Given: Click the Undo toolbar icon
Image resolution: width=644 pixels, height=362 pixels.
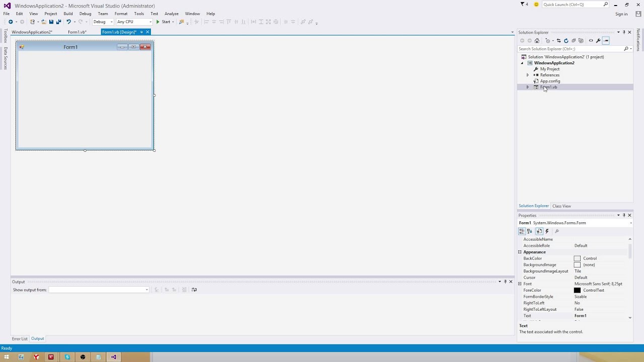Looking at the screenshot, I should (68, 22).
